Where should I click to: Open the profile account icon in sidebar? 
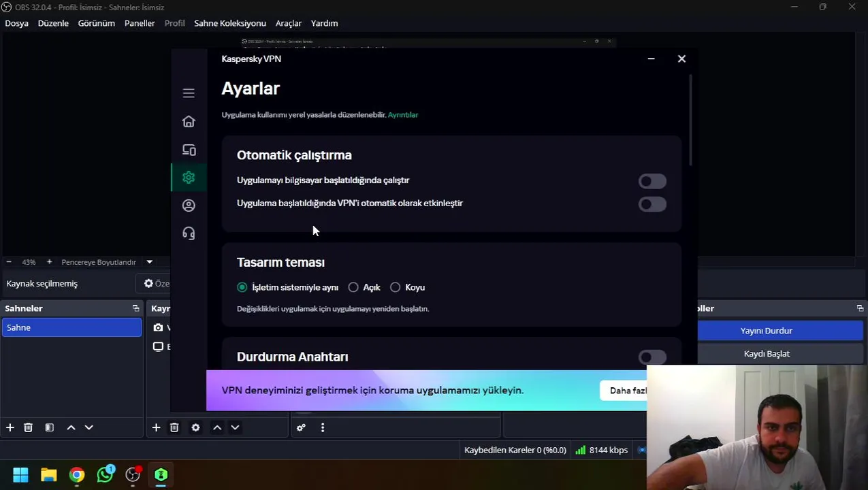(189, 206)
